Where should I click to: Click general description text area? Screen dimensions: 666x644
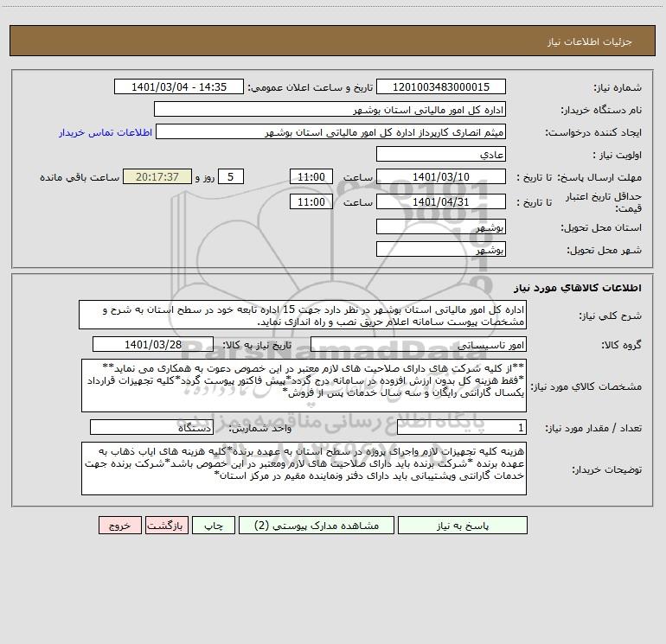coord(303,315)
